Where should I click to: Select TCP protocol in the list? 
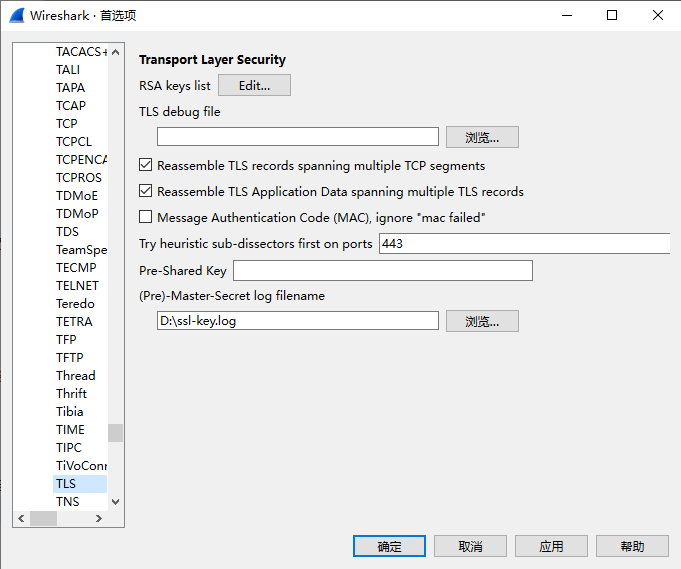pyautogui.click(x=66, y=123)
